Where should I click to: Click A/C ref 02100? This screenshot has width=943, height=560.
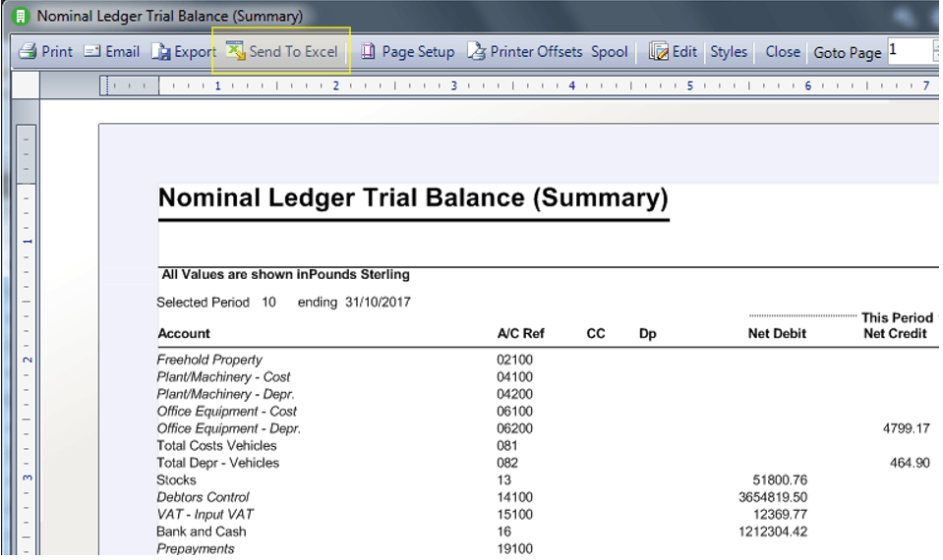[x=515, y=360]
